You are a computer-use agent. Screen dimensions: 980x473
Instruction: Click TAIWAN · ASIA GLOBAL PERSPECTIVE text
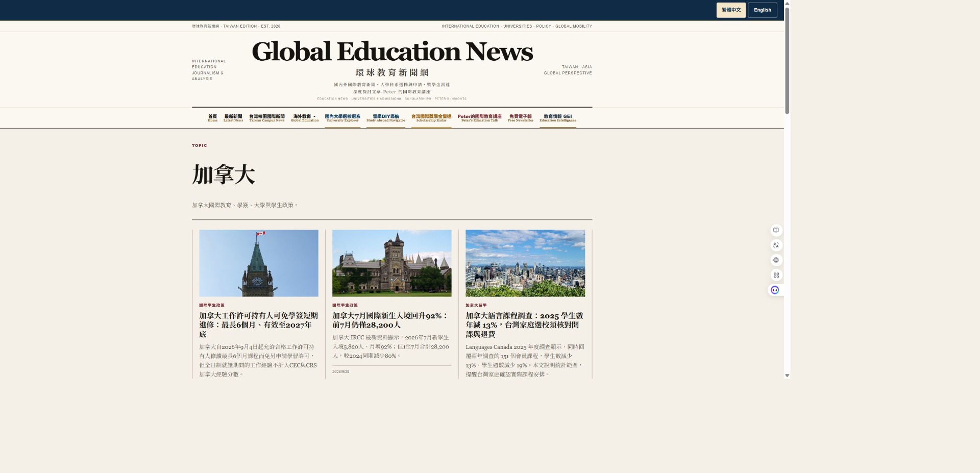568,70
